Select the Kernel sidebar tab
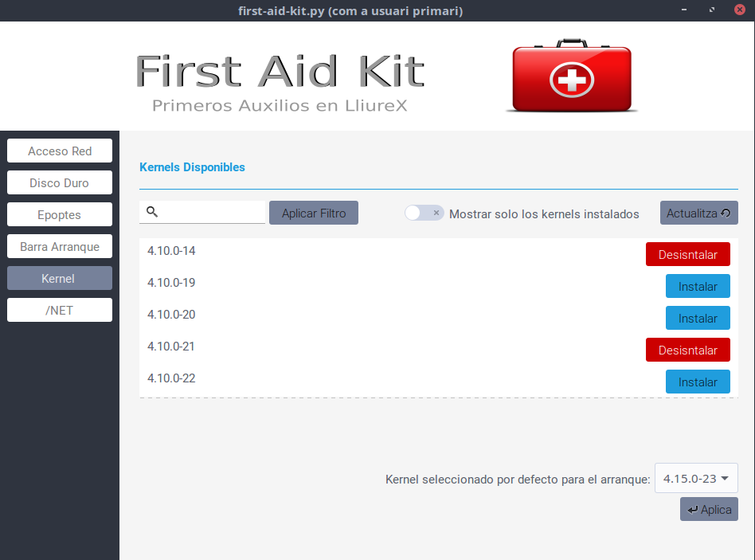This screenshot has height=560, width=755. [60, 279]
